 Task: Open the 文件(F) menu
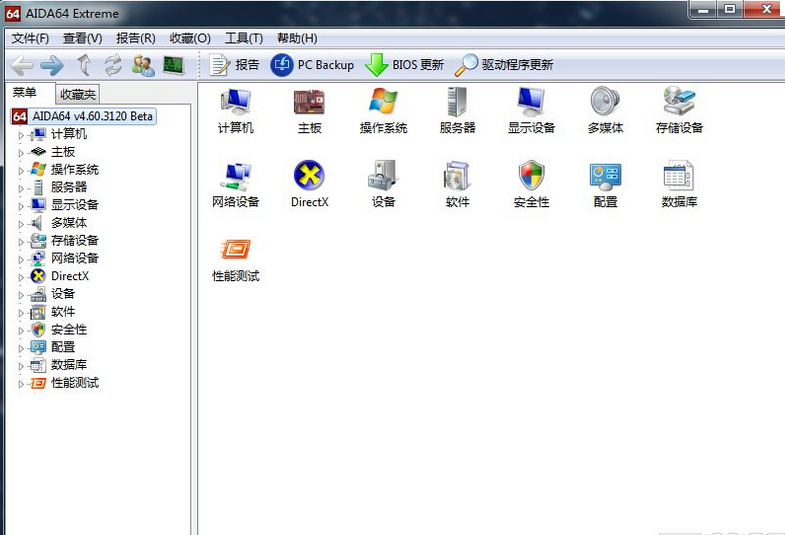point(30,39)
